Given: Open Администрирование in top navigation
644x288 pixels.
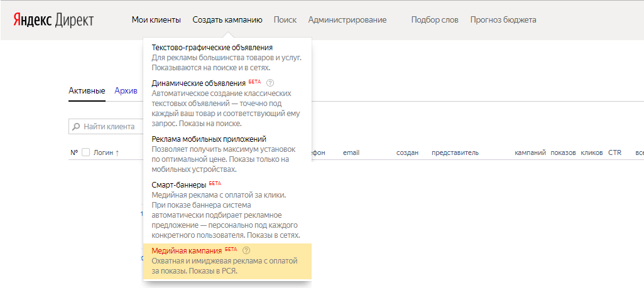Looking at the screenshot, I should tap(347, 19).
